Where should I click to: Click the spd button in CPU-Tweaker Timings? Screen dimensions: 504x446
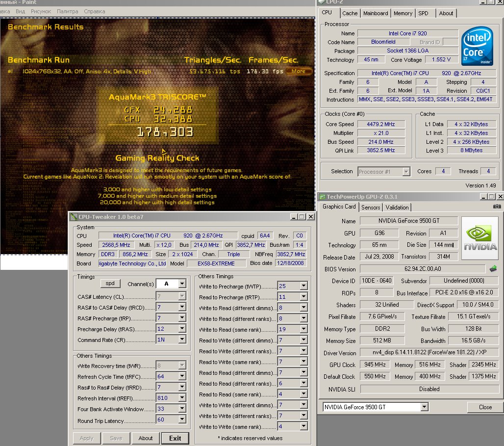110,283
